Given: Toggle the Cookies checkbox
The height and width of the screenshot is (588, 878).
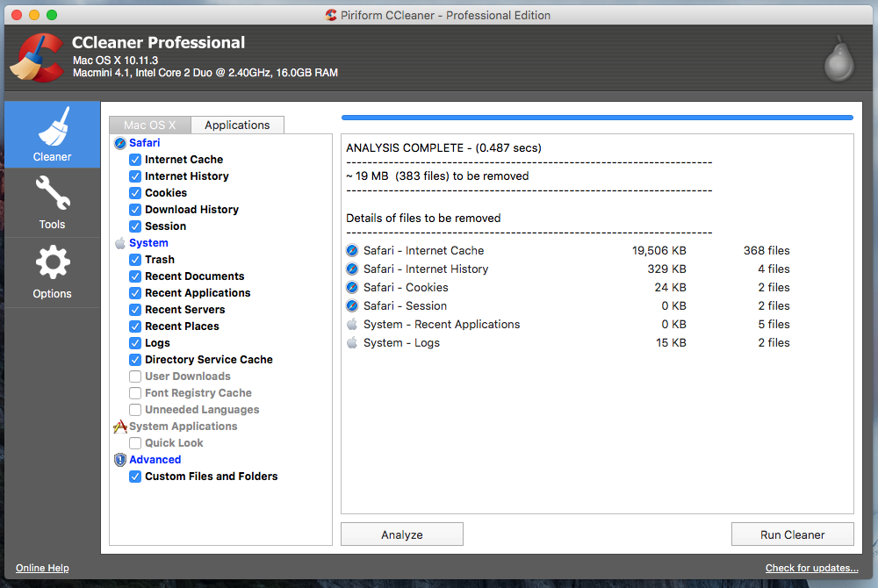Looking at the screenshot, I should (x=135, y=193).
